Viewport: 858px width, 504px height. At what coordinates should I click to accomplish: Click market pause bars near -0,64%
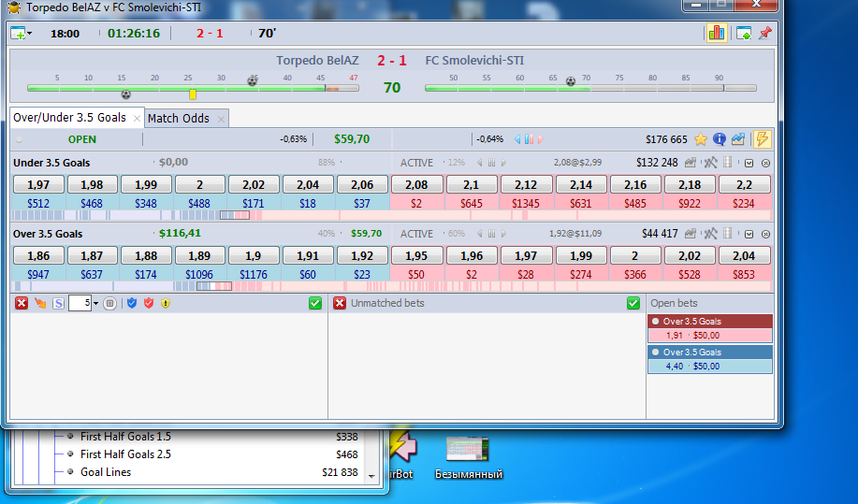coord(529,139)
